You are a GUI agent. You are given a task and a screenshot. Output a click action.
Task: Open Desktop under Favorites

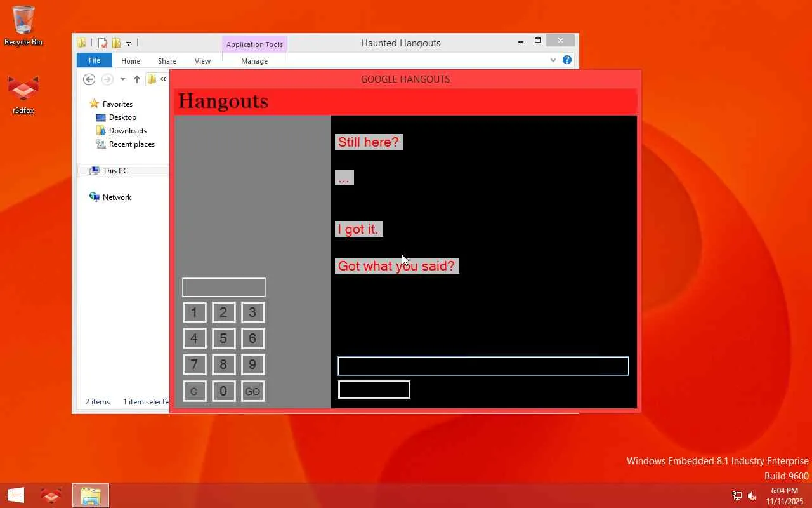coord(116,117)
